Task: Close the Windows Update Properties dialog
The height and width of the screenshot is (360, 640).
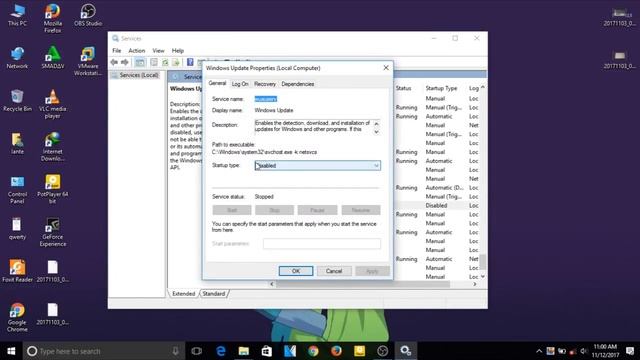Action: 386,68
